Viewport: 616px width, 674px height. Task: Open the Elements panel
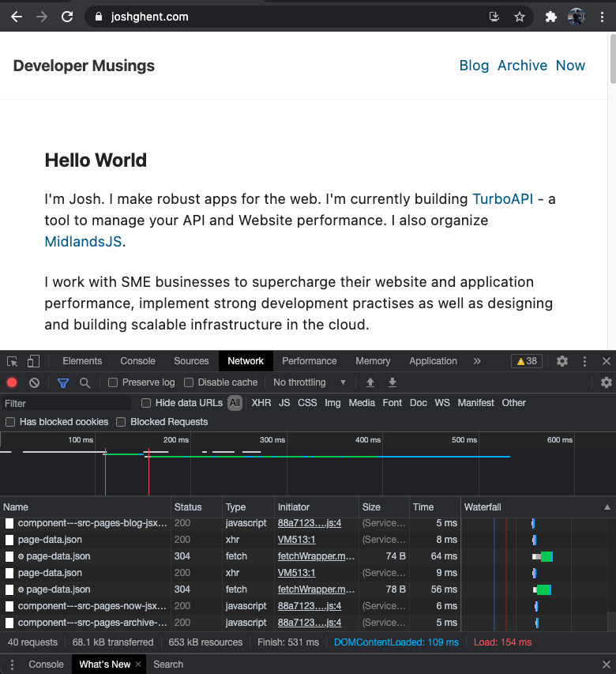(82, 360)
